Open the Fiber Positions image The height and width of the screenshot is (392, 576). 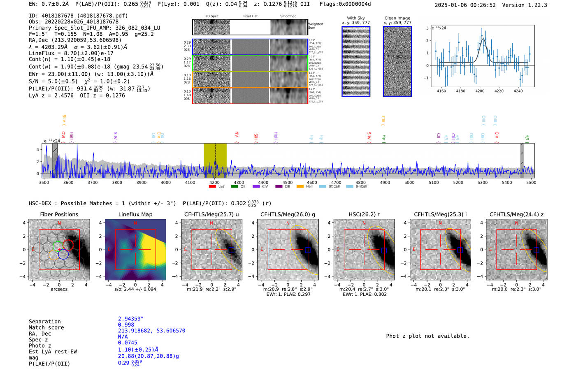pos(59,250)
